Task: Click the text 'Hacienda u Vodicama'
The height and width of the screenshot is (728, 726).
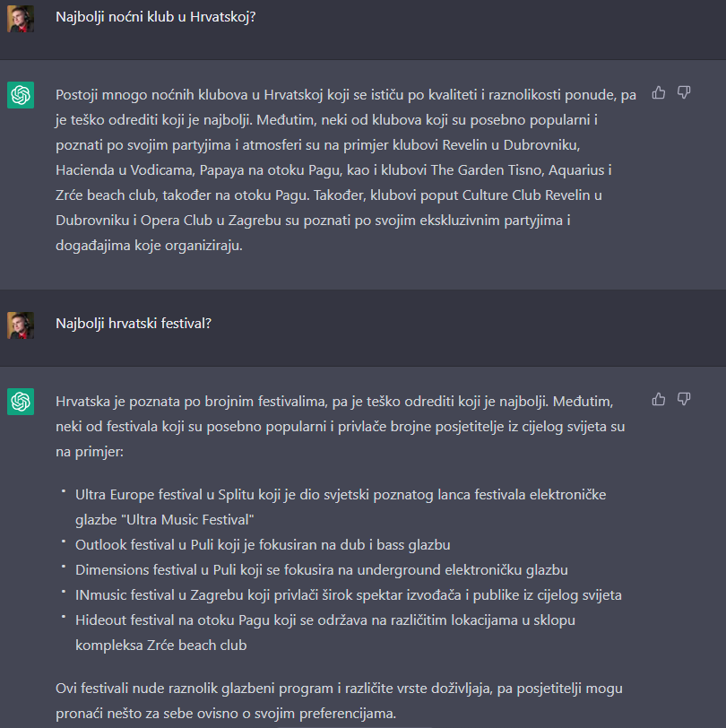Action: click(125, 170)
